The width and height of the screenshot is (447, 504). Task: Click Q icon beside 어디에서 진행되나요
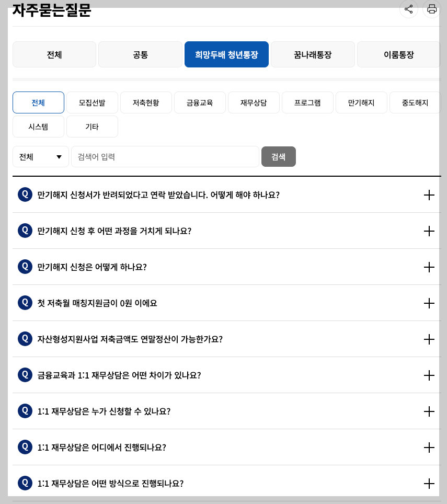tap(25, 447)
